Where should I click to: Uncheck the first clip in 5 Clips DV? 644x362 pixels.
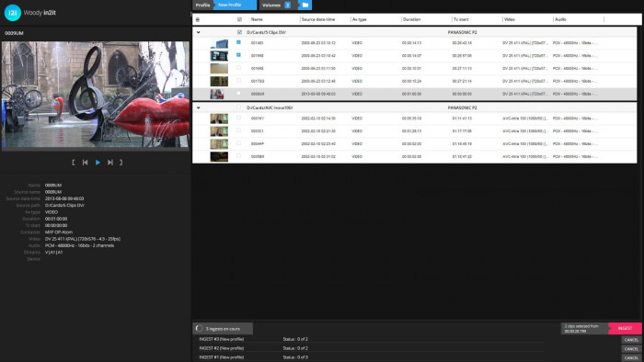tap(238, 42)
